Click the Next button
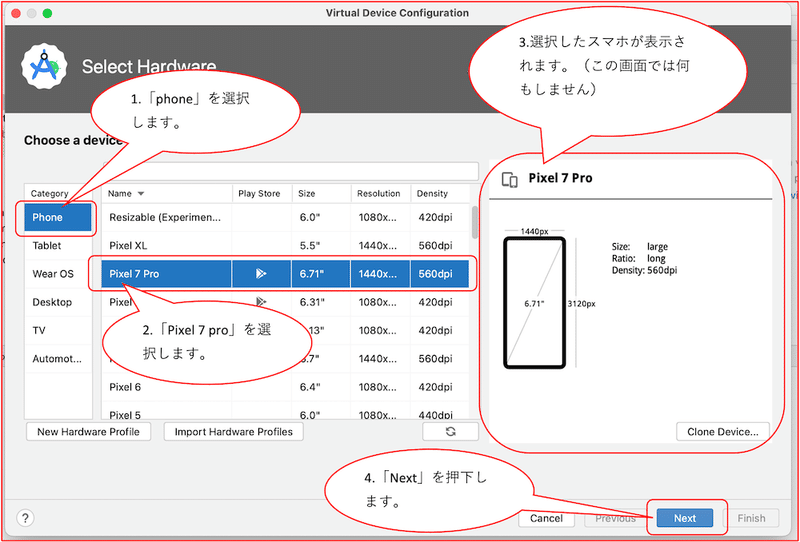This screenshot has width=800, height=542. 685,519
